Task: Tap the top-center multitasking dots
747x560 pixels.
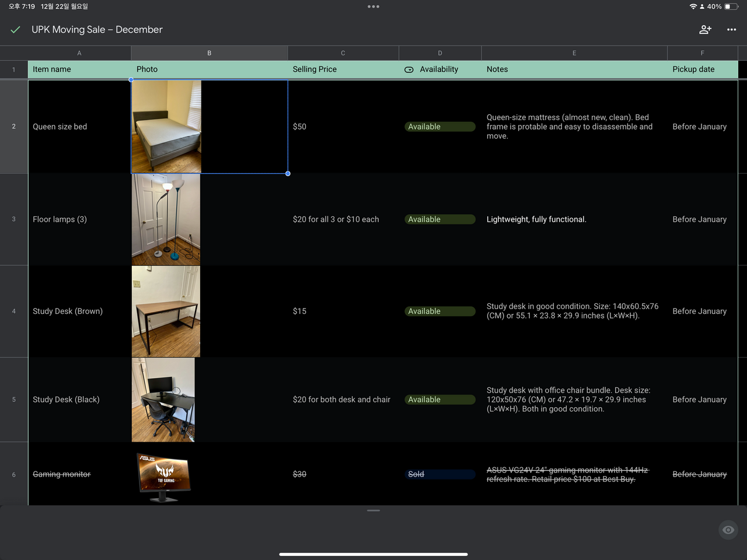Action: pyautogui.click(x=373, y=7)
